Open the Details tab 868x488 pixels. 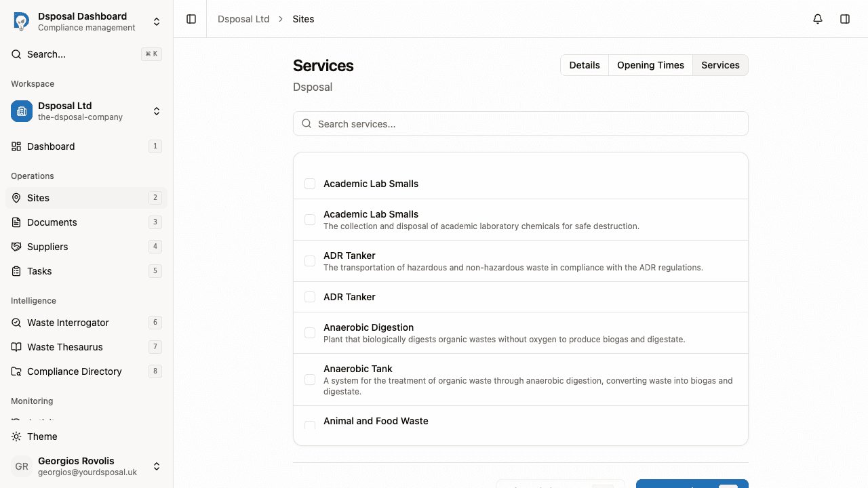tap(585, 65)
